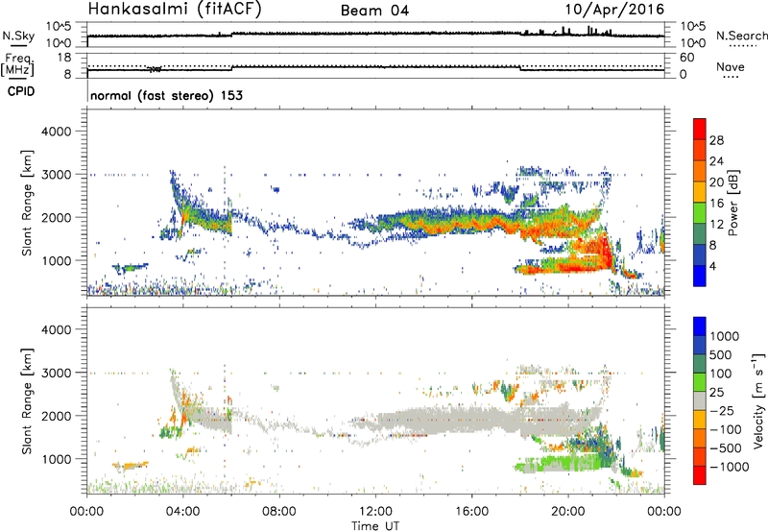Click the '2000' tick on power panel
The image size is (768, 532).
(56, 217)
